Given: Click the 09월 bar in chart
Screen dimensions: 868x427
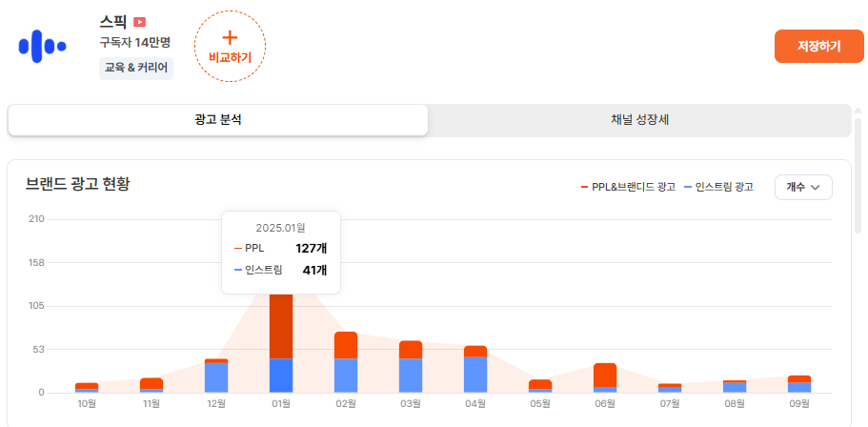Looking at the screenshot, I should [x=799, y=384].
